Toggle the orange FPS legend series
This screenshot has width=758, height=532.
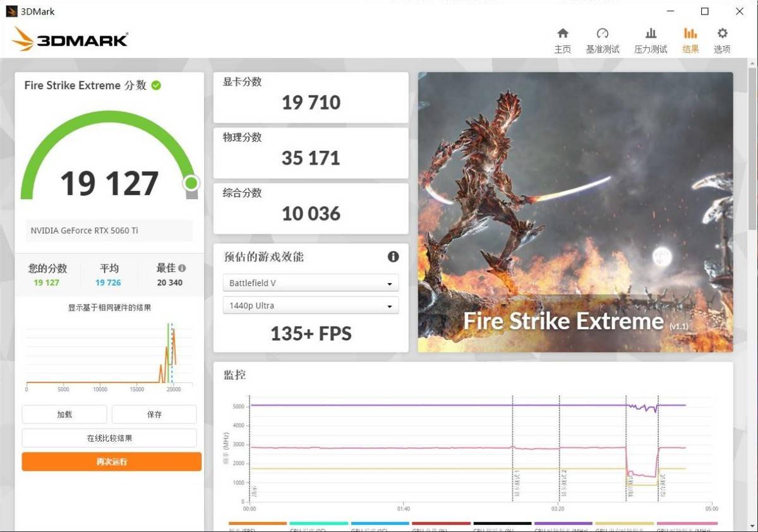(x=258, y=524)
